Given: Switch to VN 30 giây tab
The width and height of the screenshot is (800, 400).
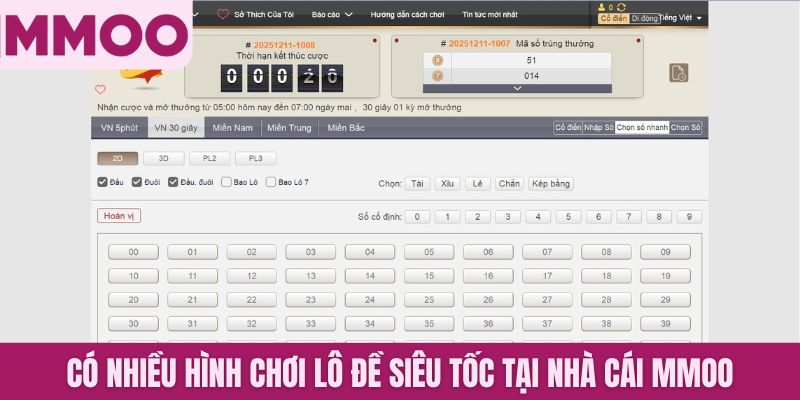Looking at the screenshot, I should (176, 128).
